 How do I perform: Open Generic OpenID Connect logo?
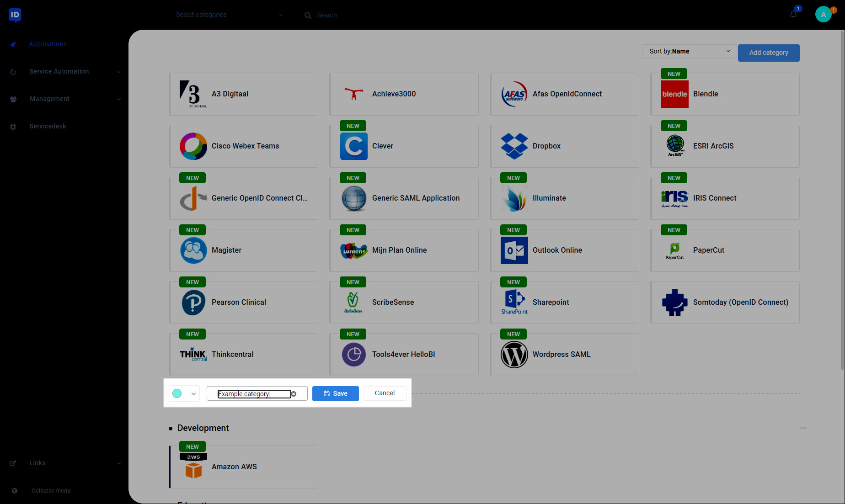point(193,198)
